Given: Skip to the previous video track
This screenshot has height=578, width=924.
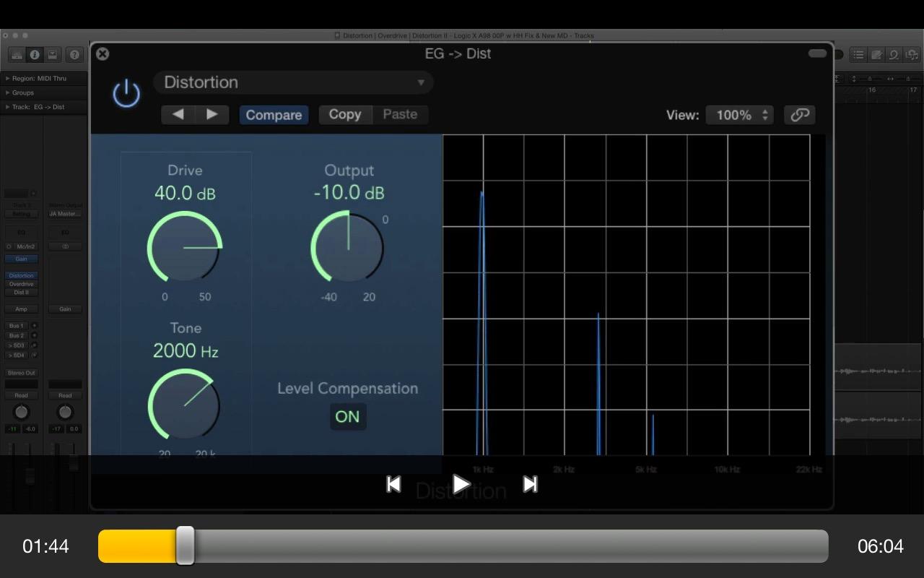Looking at the screenshot, I should point(393,484).
